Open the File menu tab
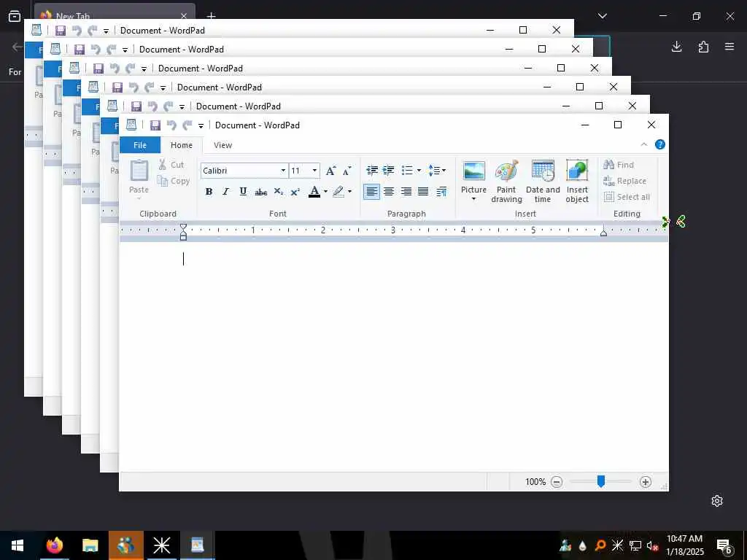This screenshot has height=560, width=747. point(140,145)
